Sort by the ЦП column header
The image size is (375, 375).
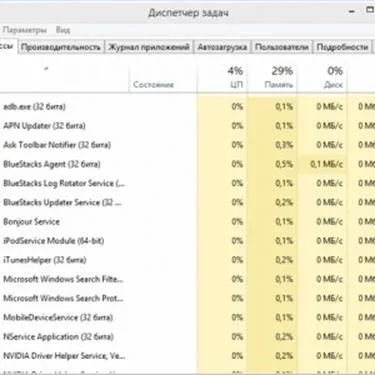pos(222,78)
